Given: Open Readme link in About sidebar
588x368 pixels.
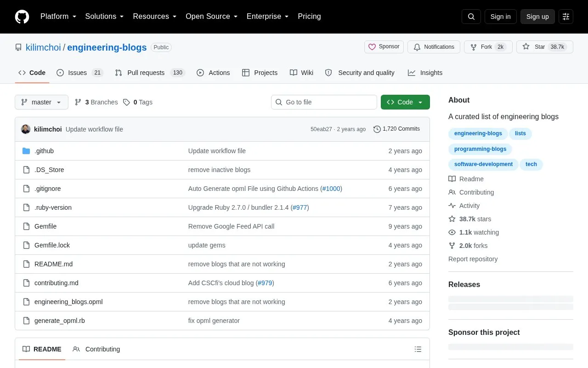Looking at the screenshot, I should point(466,179).
